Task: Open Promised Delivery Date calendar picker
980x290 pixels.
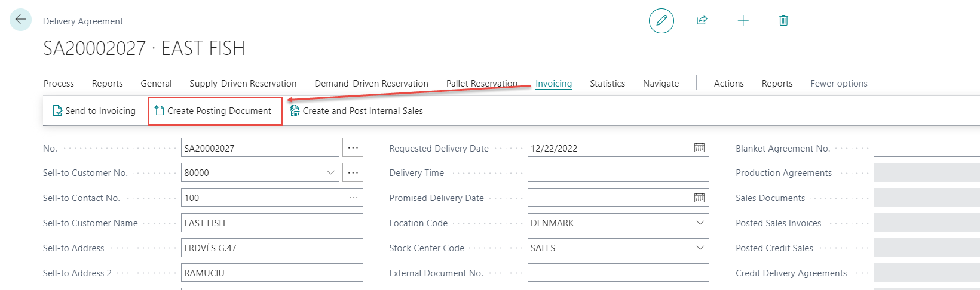Action: tap(699, 198)
